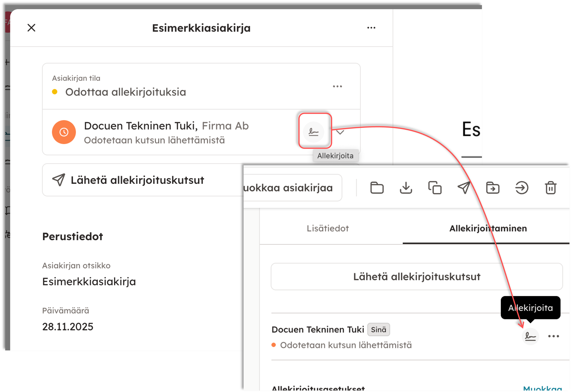Screen dimensions: 571x392
Task: Click the paper plane send icon in toolbar
Action: click(x=464, y=188)
